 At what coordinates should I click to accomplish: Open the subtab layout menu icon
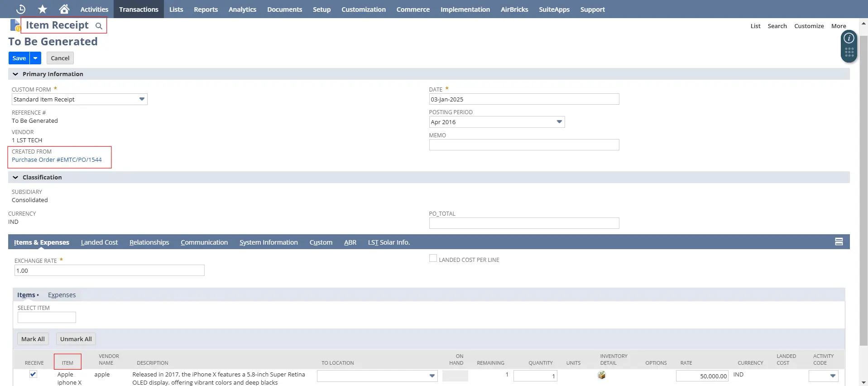click(x=839, y=242)
